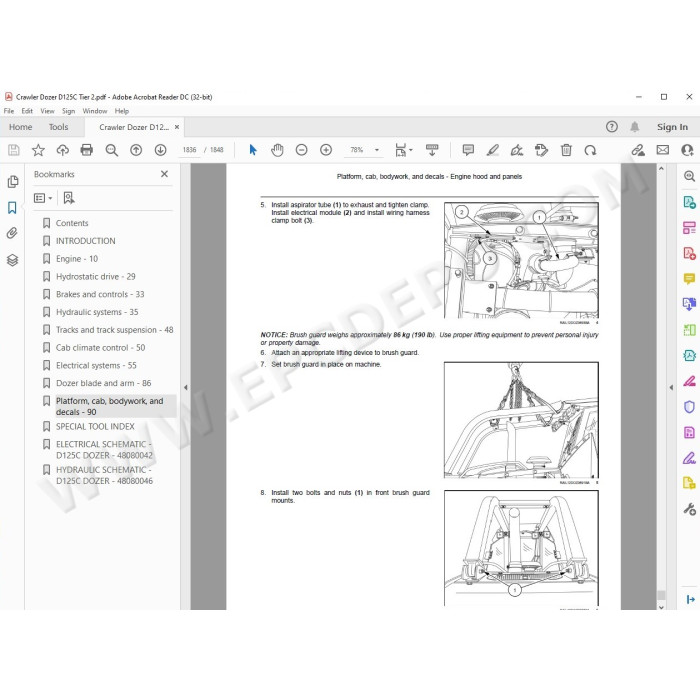Rotate the page with the rotate icon

pyautogui.click(x=591, y=150)
